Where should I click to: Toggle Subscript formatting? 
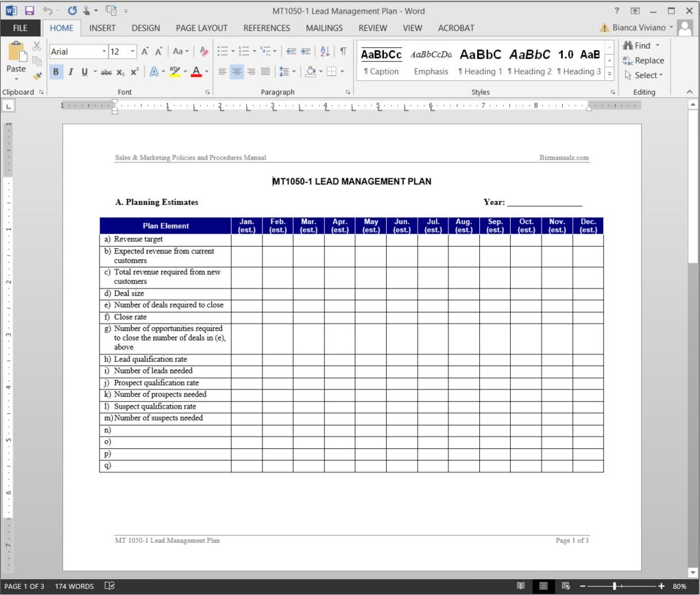tap(121, 71)
